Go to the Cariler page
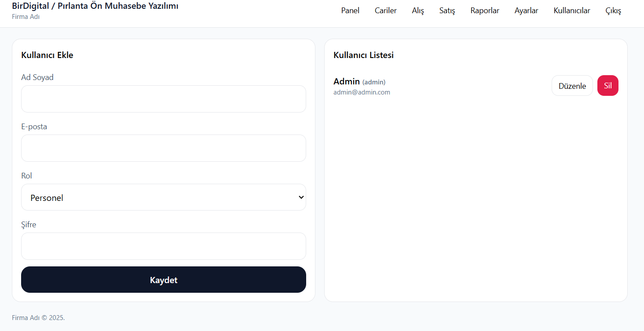Image resolution: width=644 pixels, height=331 pixels. [385, 11]
